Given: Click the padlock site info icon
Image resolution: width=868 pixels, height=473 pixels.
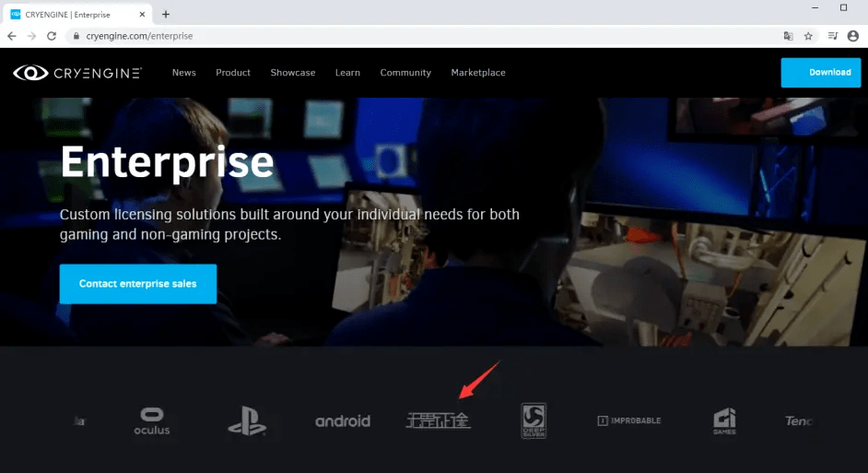Looking at the screenshot, I should click(76, 36).
